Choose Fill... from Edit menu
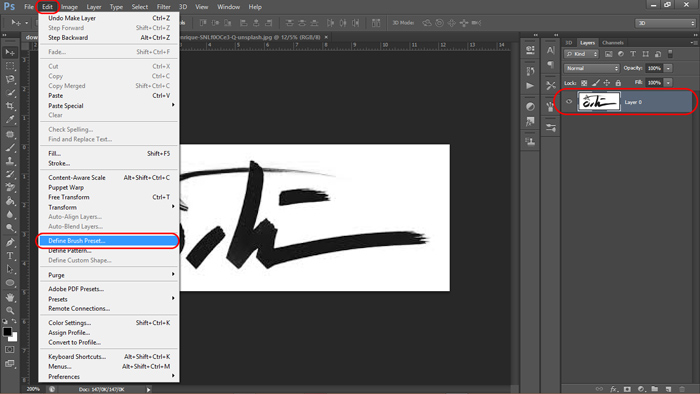 pos(108,153)
